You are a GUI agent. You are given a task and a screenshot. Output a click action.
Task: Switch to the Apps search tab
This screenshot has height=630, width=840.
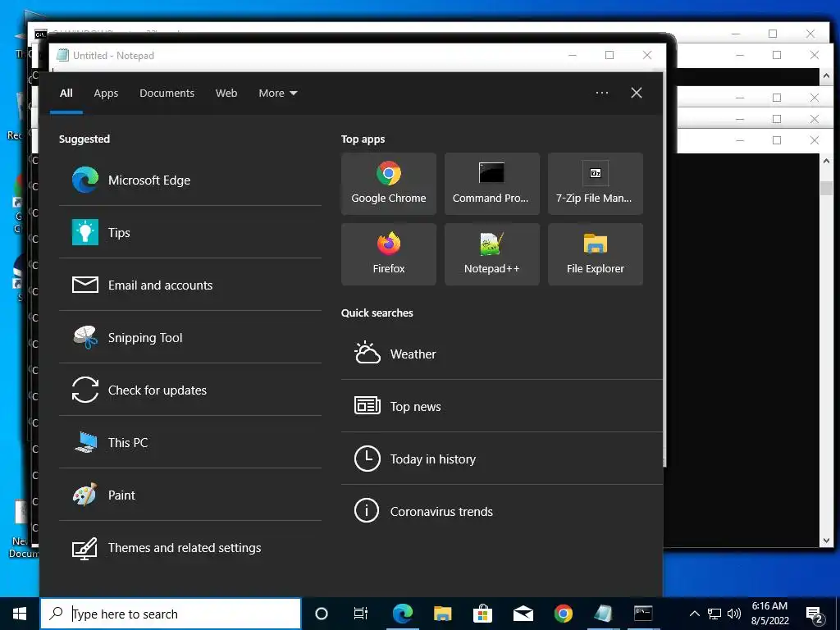106,94
